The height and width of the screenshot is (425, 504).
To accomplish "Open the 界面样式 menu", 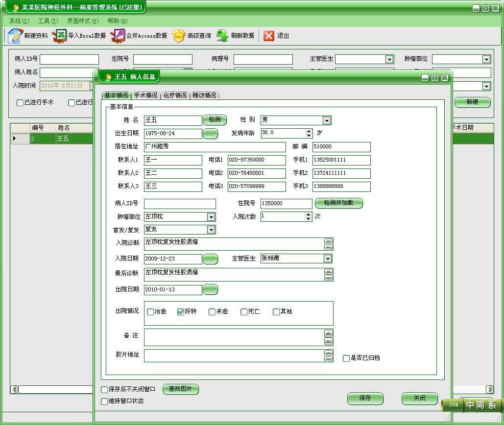I will click(82, 21).
